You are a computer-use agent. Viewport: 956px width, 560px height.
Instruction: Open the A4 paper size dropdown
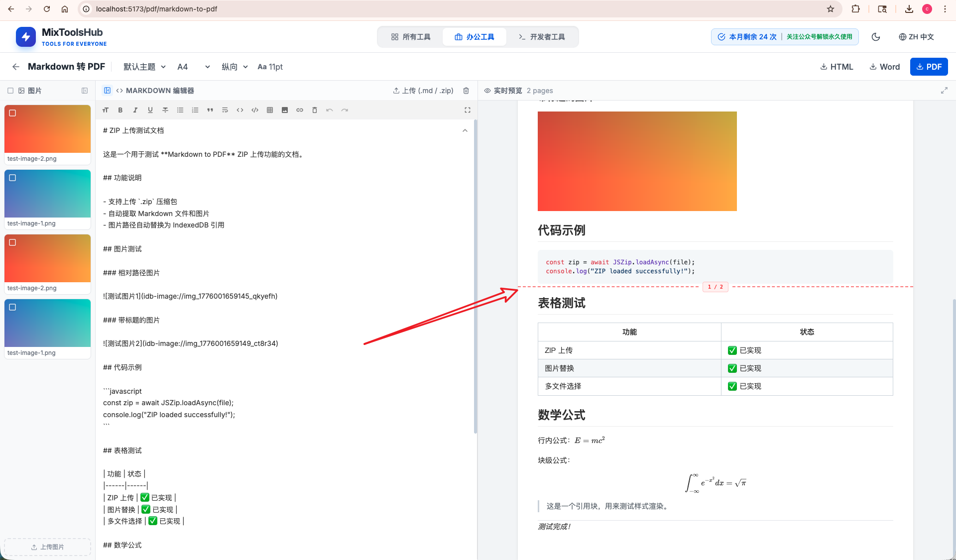point(193,66)
